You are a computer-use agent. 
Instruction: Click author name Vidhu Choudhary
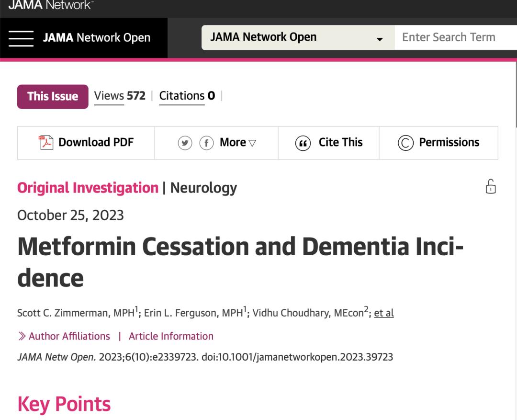point(291,313)
